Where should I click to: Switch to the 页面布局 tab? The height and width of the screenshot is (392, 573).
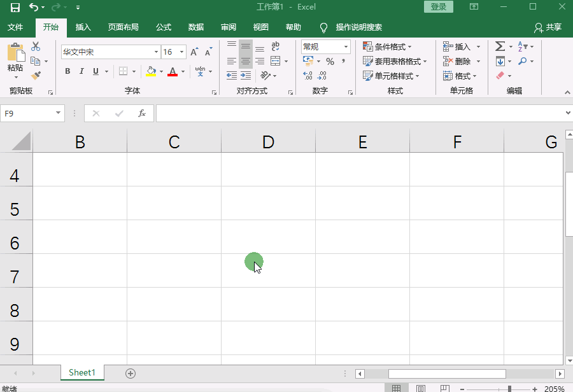(x=123, y=27)
